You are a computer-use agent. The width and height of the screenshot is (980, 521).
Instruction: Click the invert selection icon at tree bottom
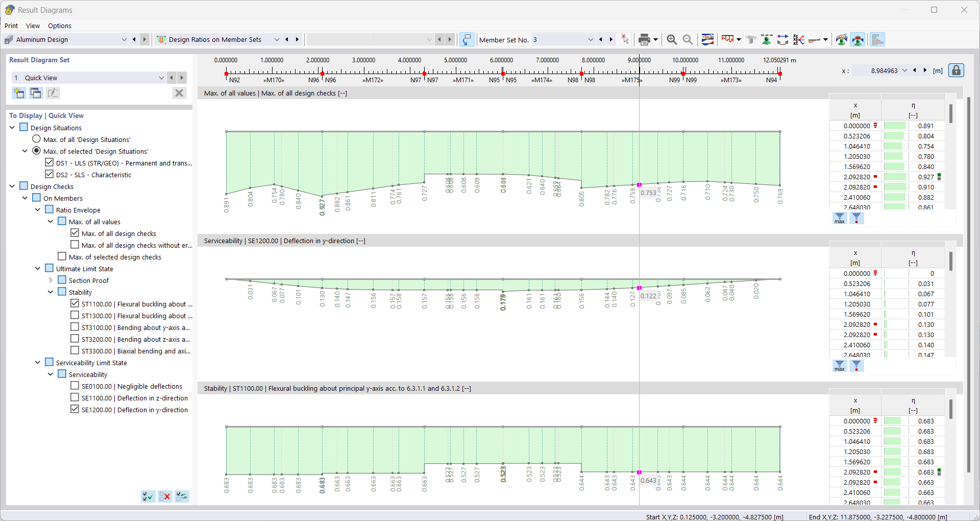(x=182, y=496)
